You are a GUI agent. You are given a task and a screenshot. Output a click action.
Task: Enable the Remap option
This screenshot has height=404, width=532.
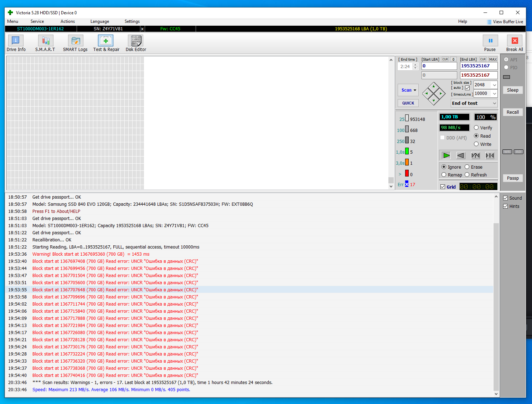click(x=444, y=175)
